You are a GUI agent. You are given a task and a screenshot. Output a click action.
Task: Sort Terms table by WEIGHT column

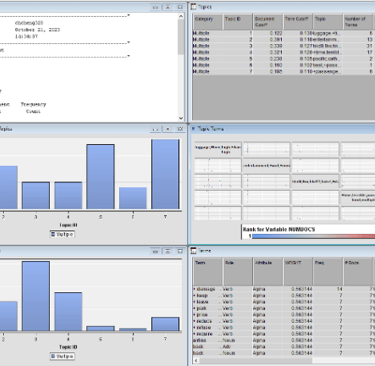click(x=298, y=272)
